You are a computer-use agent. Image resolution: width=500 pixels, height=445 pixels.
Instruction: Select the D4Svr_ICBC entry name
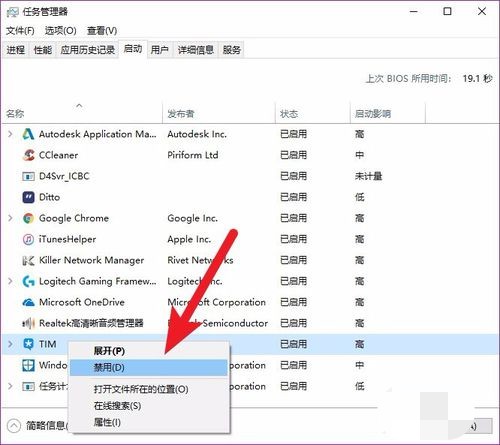[64, 176]
